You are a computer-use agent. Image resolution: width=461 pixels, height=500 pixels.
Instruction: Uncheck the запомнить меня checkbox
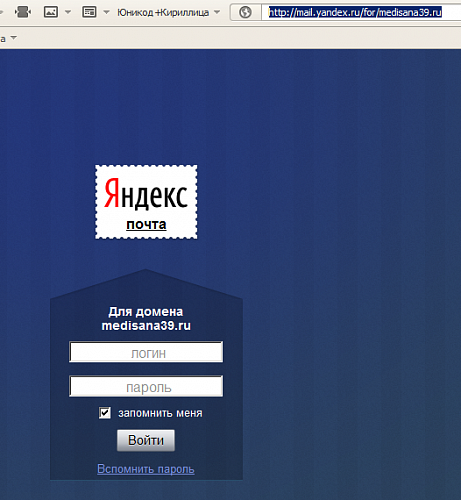tap(105, 413)
